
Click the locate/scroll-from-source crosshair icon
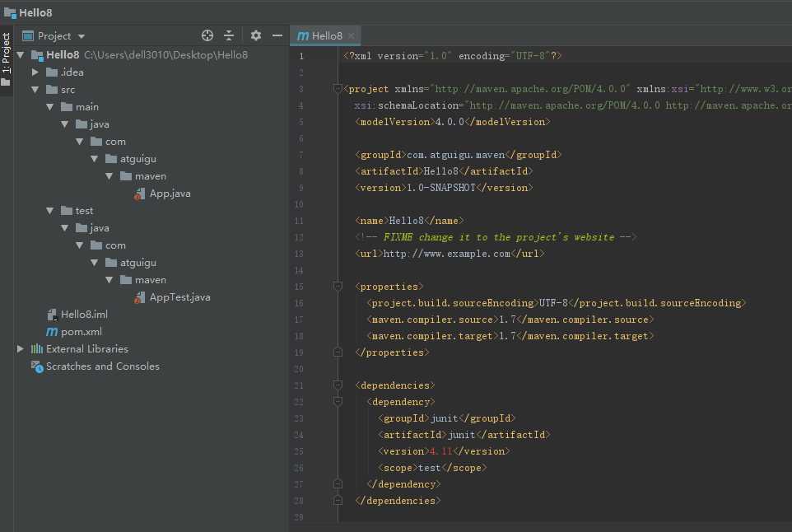(x=207, y=35)
